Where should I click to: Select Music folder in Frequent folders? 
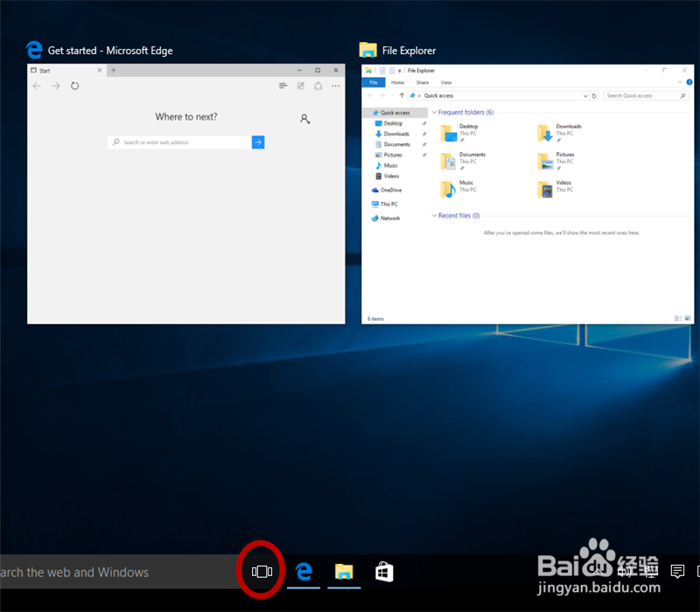pos(458,189)
